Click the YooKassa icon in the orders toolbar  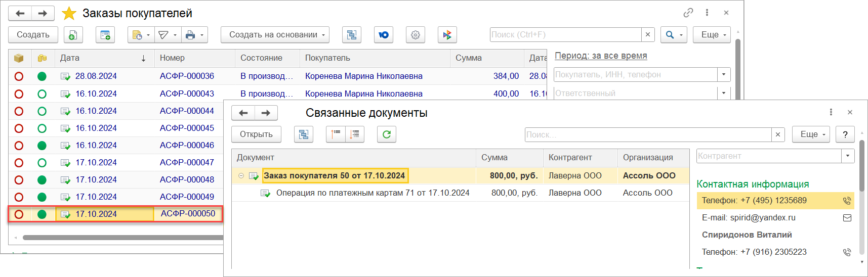click(384, 35)
